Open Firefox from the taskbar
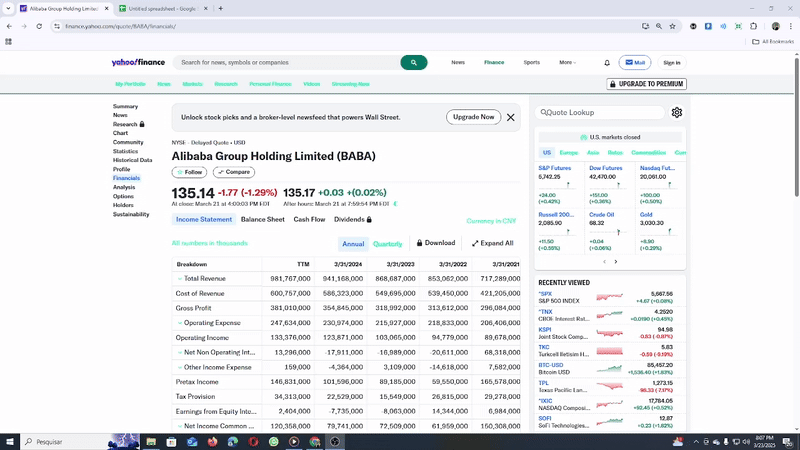The width and height of the screenshot is (800, 450). [212, 441]
